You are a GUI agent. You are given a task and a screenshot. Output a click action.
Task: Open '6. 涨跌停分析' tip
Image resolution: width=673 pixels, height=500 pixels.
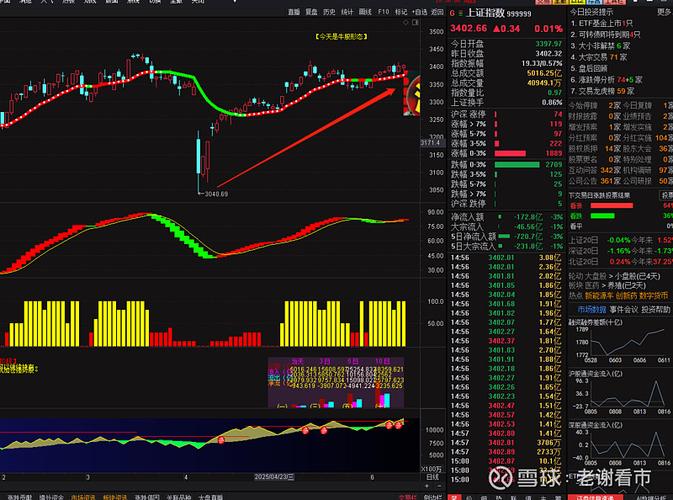(606, 79)
